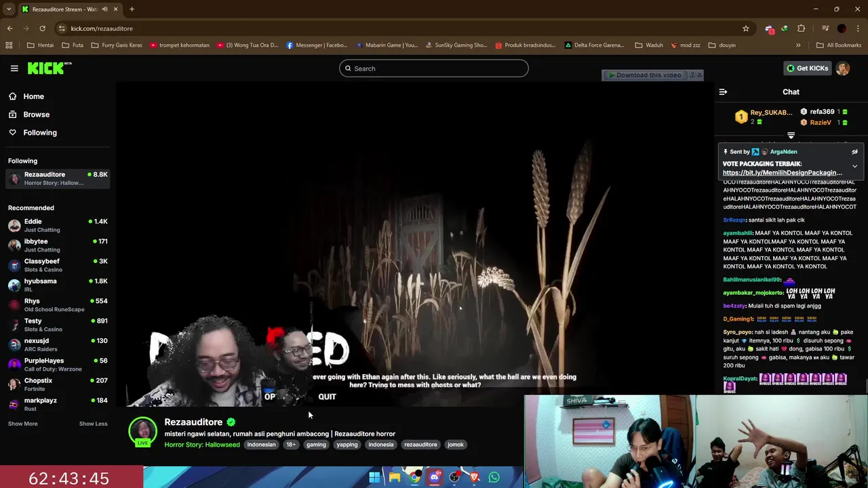Open the Chrome extensions puzzle icon

802,28
